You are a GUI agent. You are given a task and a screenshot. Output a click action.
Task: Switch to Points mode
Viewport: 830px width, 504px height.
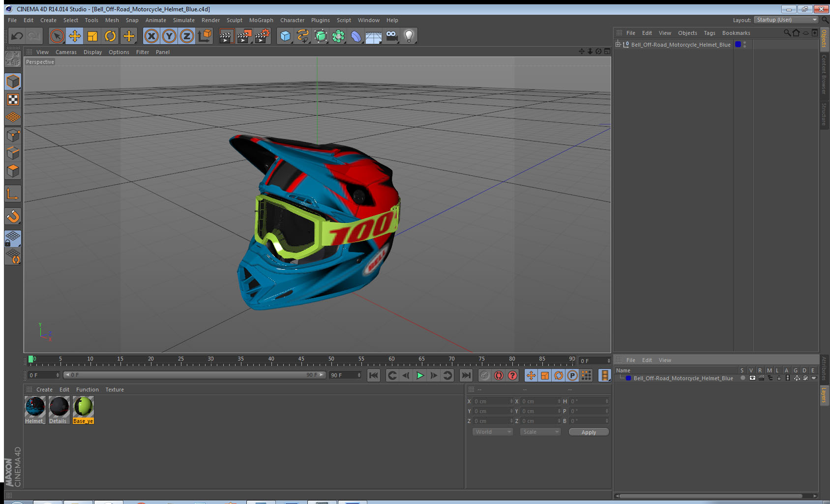tap(13, 136)
